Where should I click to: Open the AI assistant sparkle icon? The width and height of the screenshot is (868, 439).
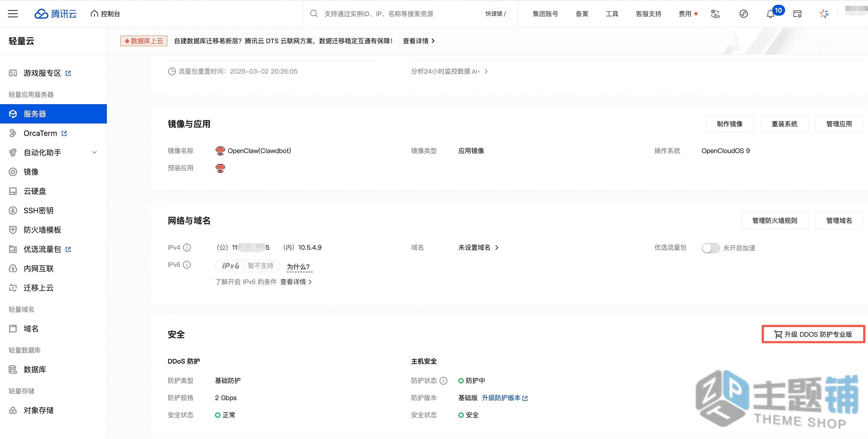pyautogui.click(x=824, y=14)
